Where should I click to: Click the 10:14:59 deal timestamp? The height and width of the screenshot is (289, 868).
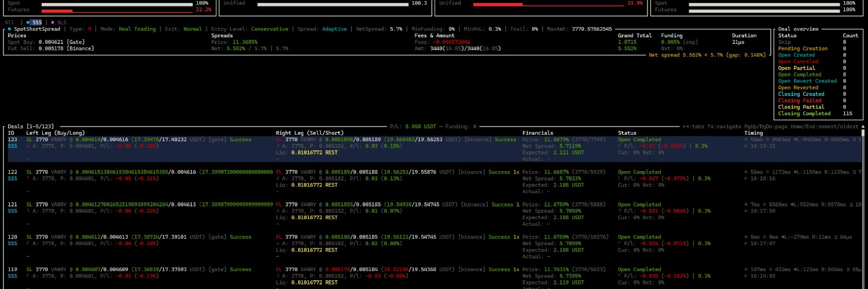[x=762, y=276]
